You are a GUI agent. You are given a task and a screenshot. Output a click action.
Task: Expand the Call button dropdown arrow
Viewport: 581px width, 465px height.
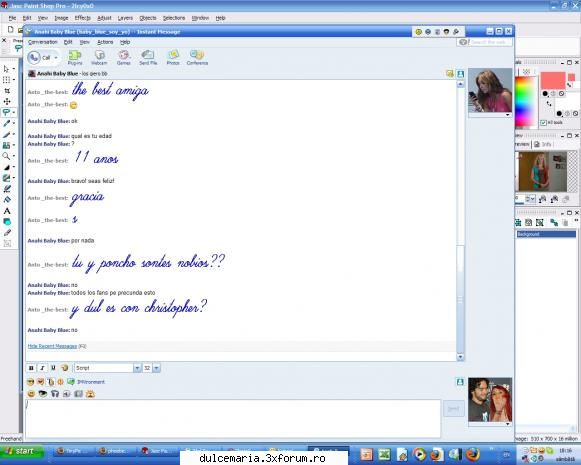coord(56,58)
